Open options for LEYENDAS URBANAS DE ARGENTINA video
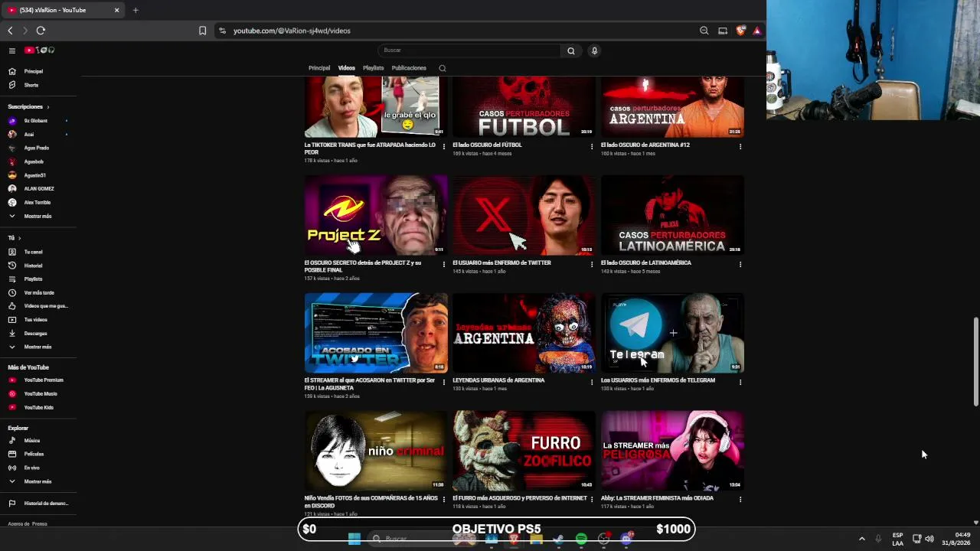 (x=591, y=382)
